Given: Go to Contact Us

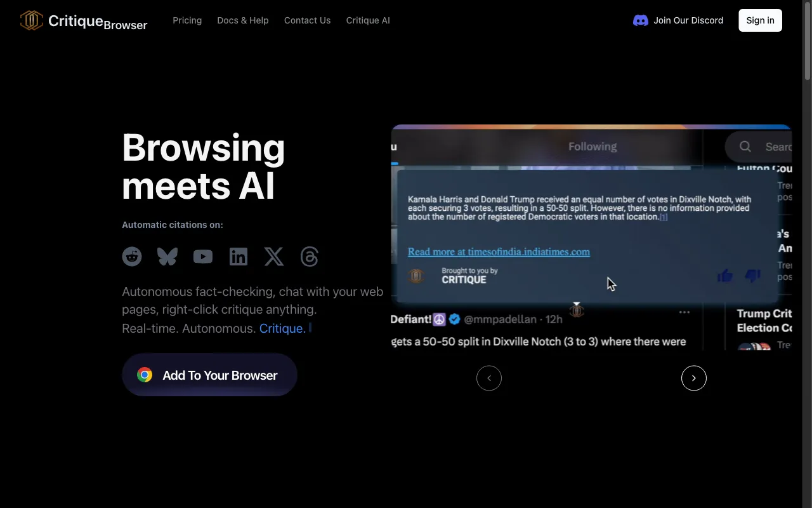Looking at the screenshot, I should tap(307, 20).
